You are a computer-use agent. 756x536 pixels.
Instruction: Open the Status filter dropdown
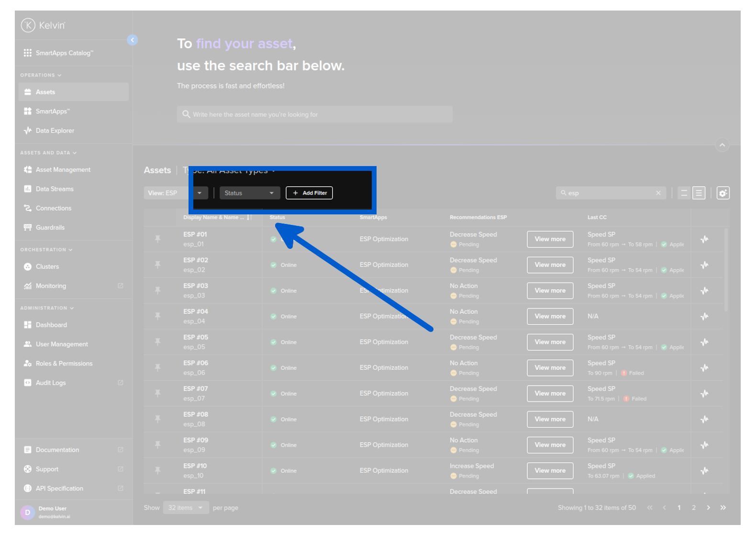click(x=249, y=193)
